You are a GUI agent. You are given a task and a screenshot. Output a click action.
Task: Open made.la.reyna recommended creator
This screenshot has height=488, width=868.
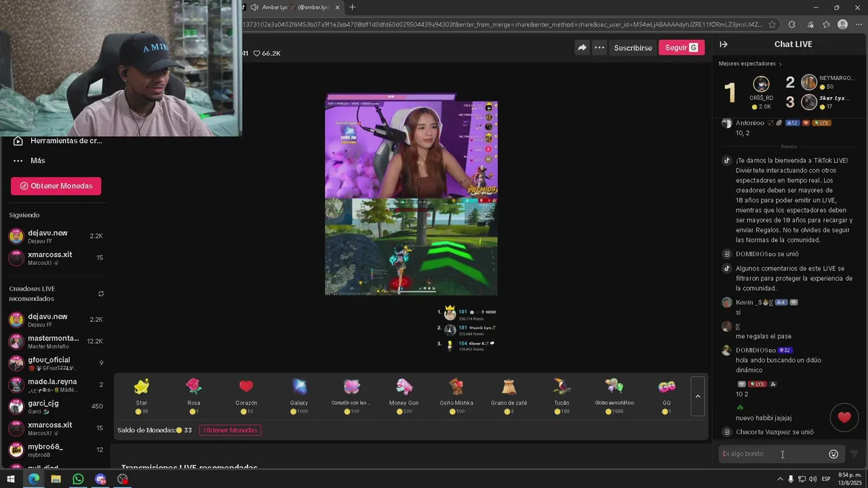pyautogui.click(x=56, y=385)
